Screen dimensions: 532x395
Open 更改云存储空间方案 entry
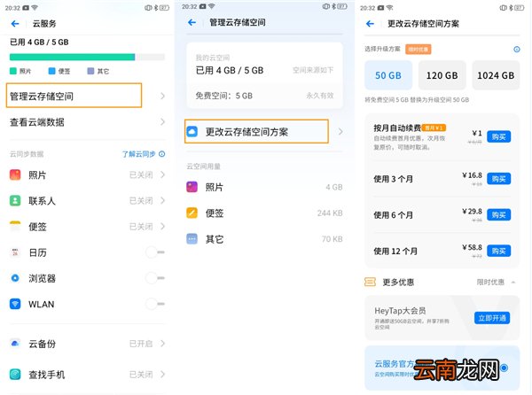click(x=256, y=131)
